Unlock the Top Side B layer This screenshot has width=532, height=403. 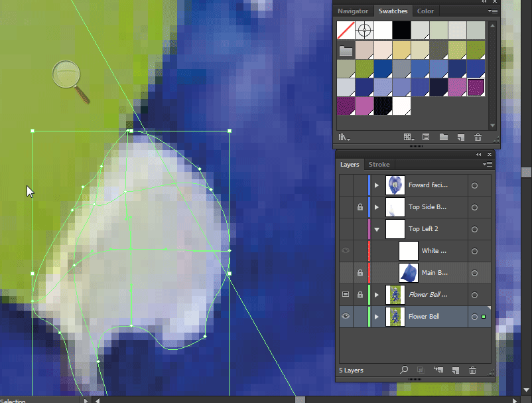pyautogui.click(x=360, y=206)
